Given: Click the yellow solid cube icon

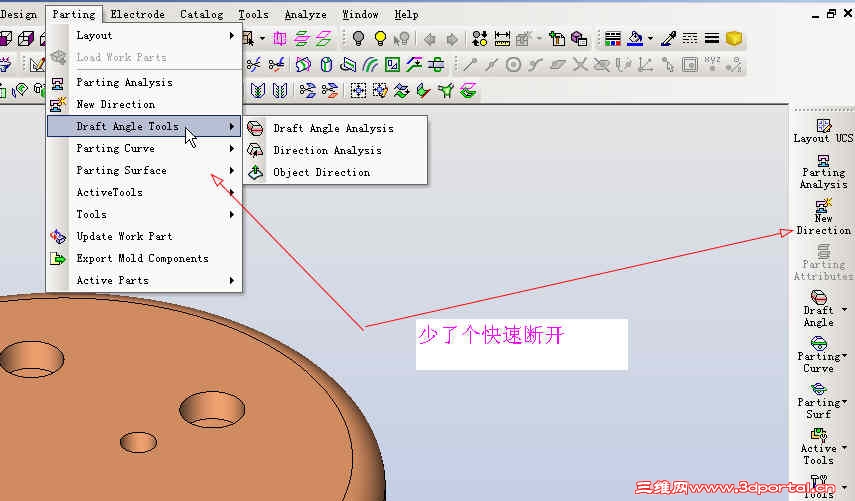Looking at the screenshot, I should [x=734, y=38].
